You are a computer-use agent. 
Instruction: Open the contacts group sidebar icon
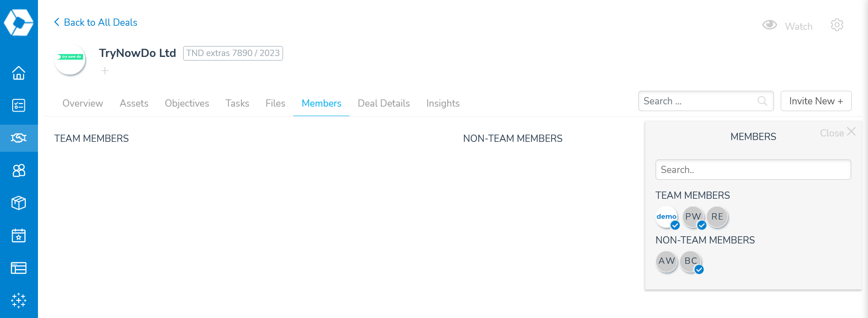point(19,170)
